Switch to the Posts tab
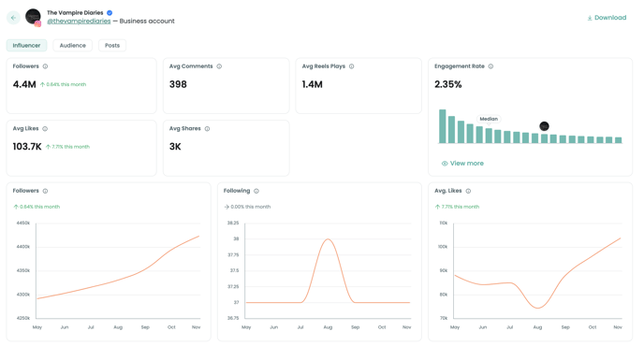The height and width of the screenshot is (346, 644). point(112,45)
